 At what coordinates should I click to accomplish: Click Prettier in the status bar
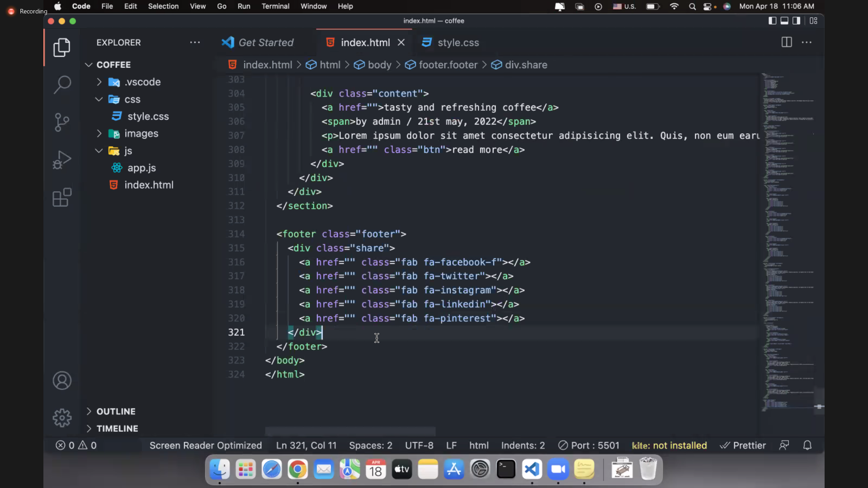[743, 446]
